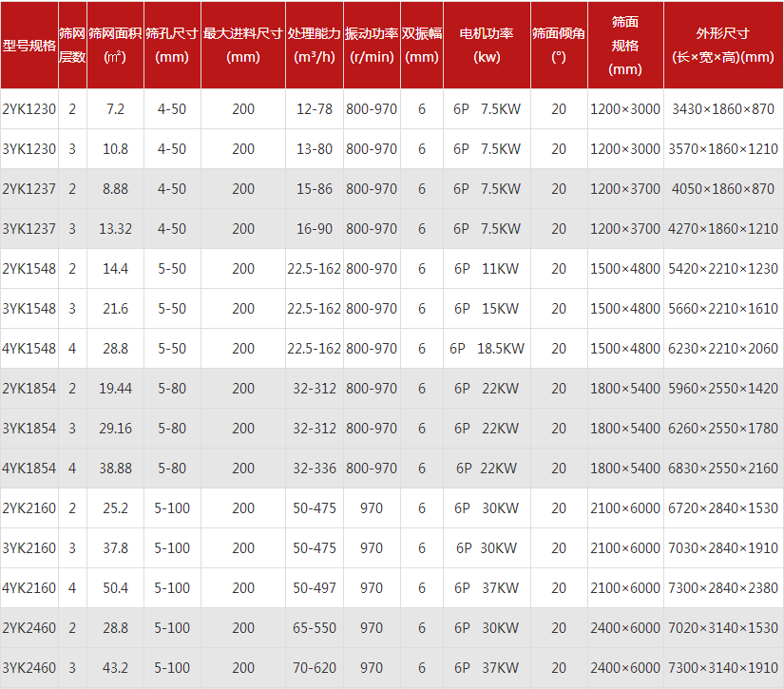The image size is (784, 689).
Task: Select the 筛网面积 header cell
Action: coord(115,45)
